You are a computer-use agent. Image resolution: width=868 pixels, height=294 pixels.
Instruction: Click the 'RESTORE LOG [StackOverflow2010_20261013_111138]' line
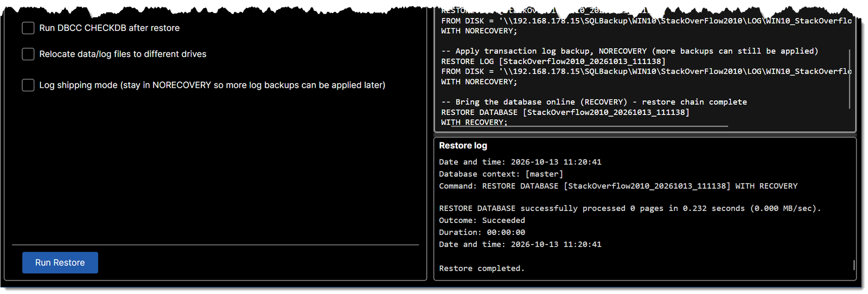[553, 61]
